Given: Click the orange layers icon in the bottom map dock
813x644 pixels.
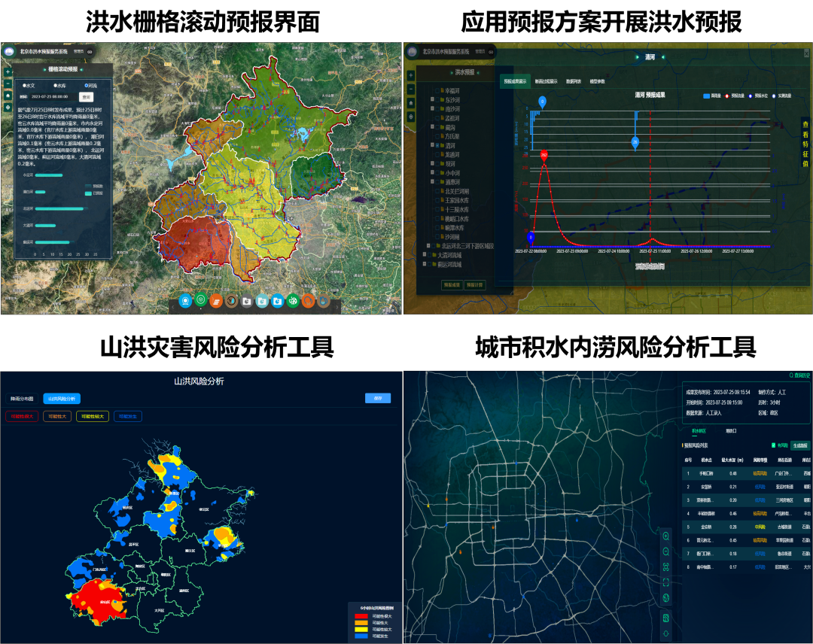Looking at the screenshot, I should click(216, 301).
